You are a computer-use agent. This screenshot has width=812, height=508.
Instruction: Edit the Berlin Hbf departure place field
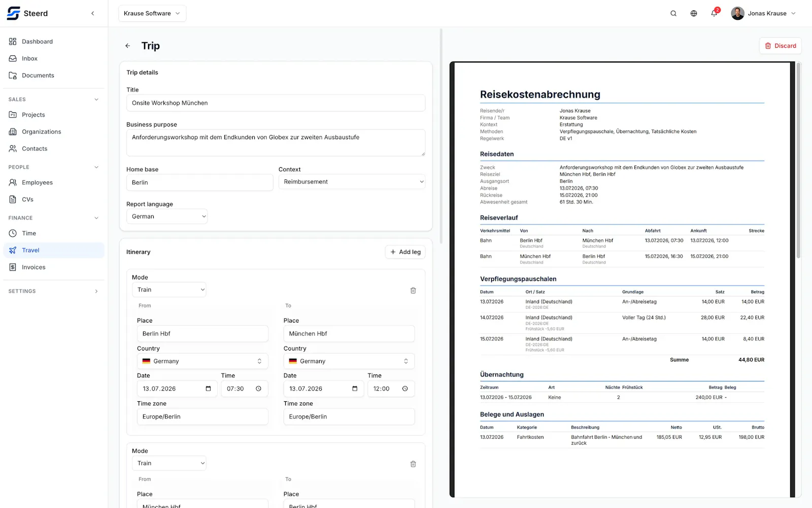coord(202,334)
